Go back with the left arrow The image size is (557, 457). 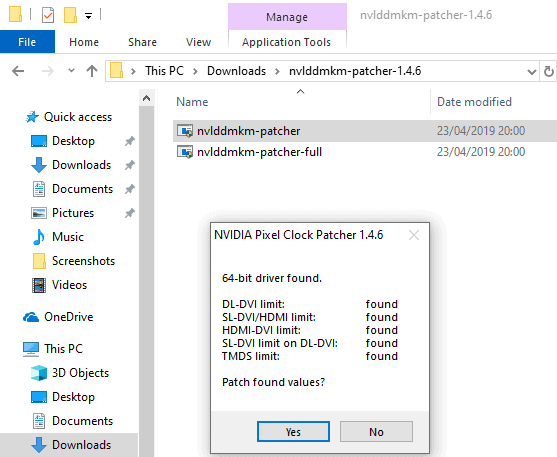click(18, 71)
